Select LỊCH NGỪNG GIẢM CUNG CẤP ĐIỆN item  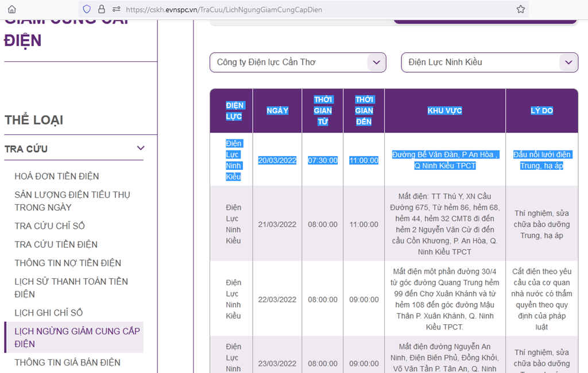(x=77, y=337)
